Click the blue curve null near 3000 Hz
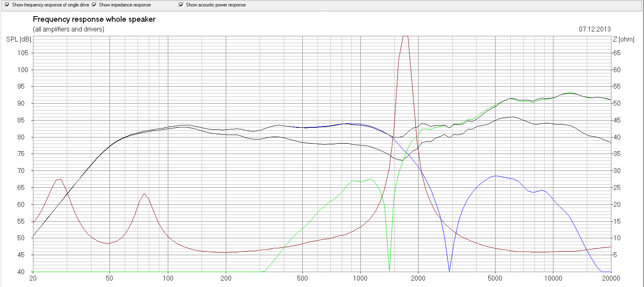The height and width of the screenshot is (287, 644). 449,270
